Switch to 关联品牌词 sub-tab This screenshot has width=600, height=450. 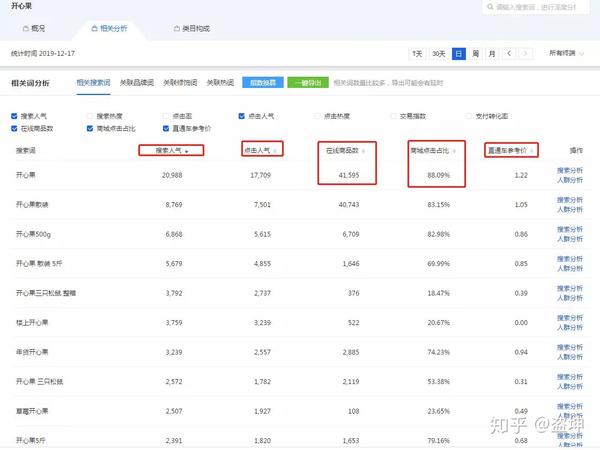click(137, 83)
